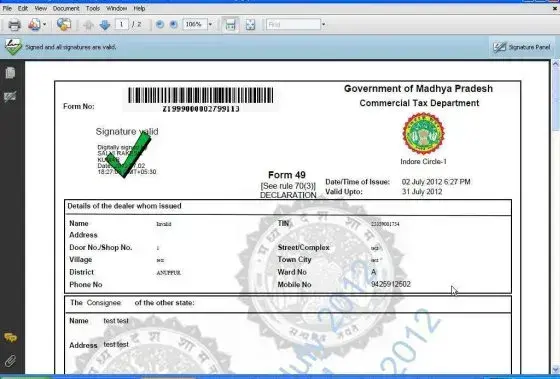Click the page number input field

click(121, 24)
